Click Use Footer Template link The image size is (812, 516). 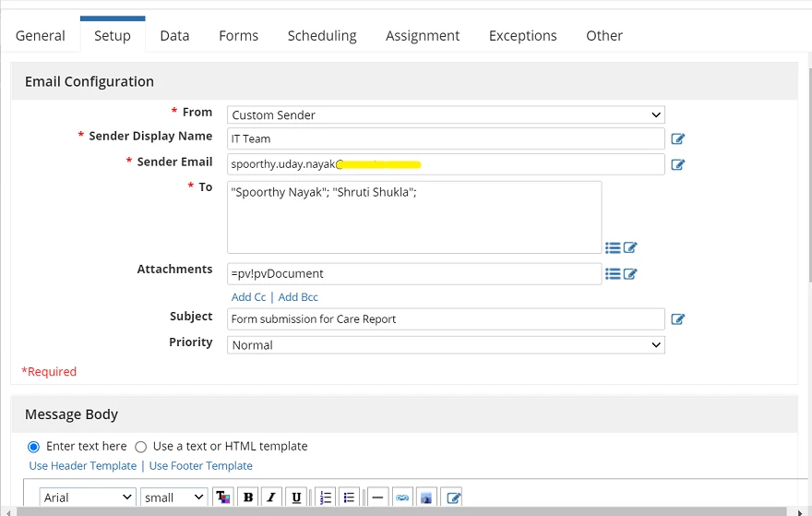pyautogui.click(x=201, y=466)
